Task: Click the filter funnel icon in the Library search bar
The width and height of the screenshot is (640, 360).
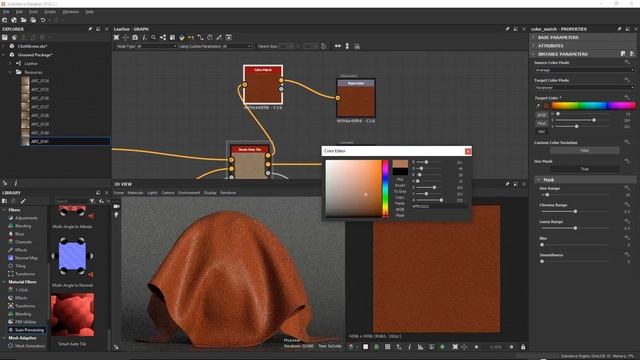Action: tap(92, 201)
